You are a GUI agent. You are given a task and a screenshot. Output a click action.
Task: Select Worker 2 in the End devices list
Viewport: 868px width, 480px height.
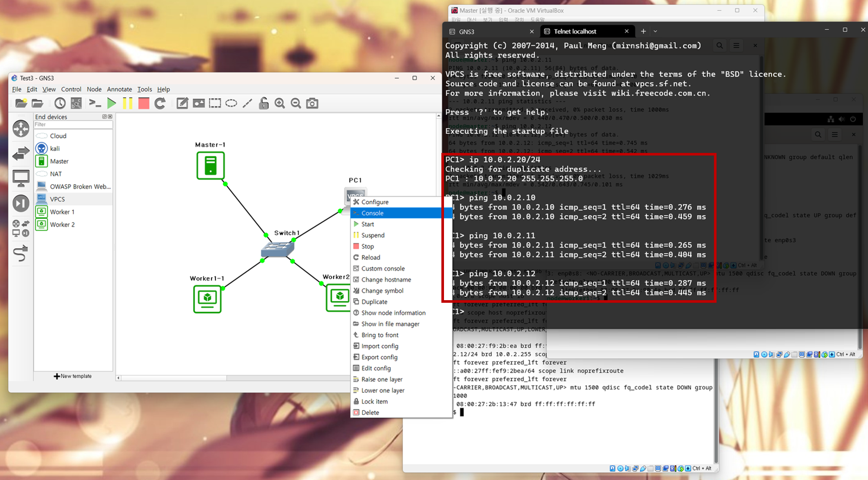tap(73, 225)
